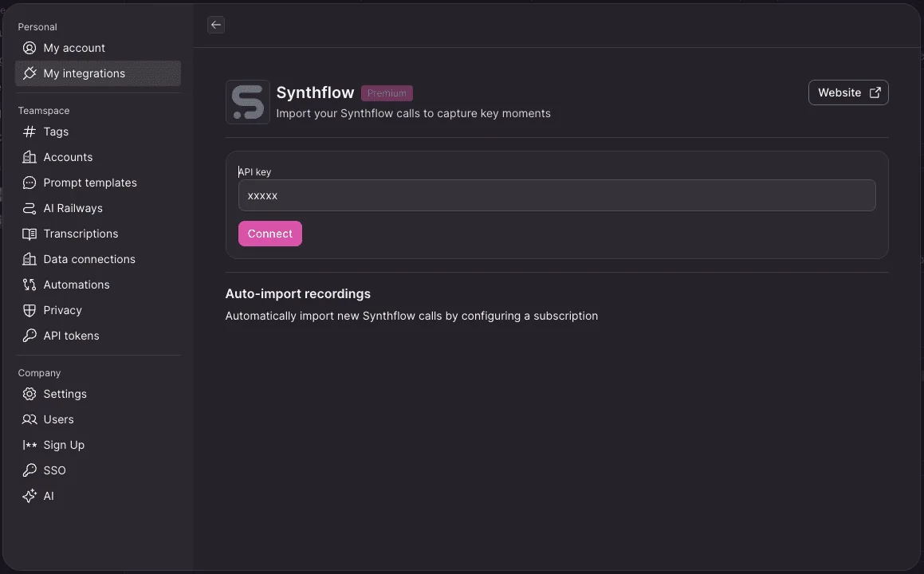924x574 pixels.
Task: Click the external link icon on Website
Action: 875,92
